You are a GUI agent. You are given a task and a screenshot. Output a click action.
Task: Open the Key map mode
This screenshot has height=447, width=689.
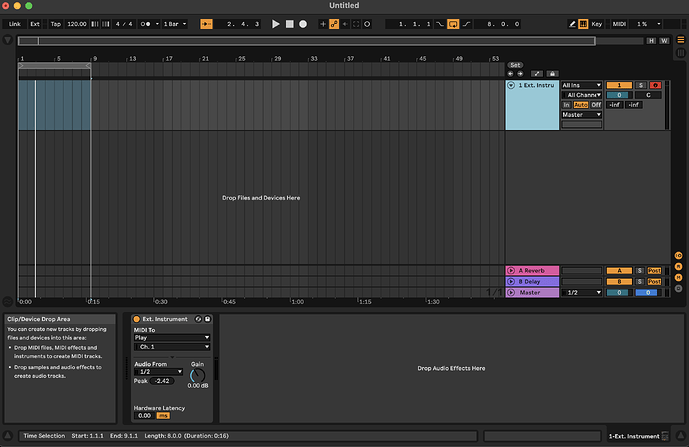coord(597,23)
